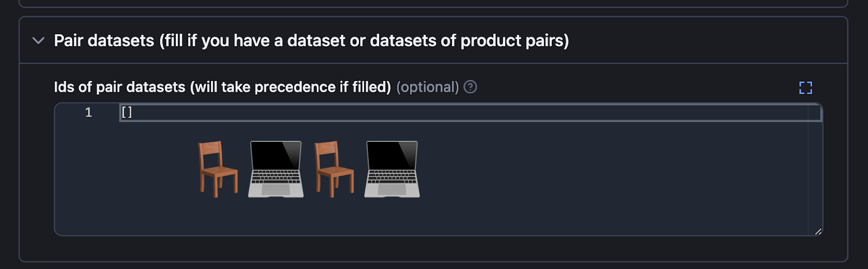Click the end of the highlighted first editor line
This screenshot has height=269, width=868.
[803, 112]
